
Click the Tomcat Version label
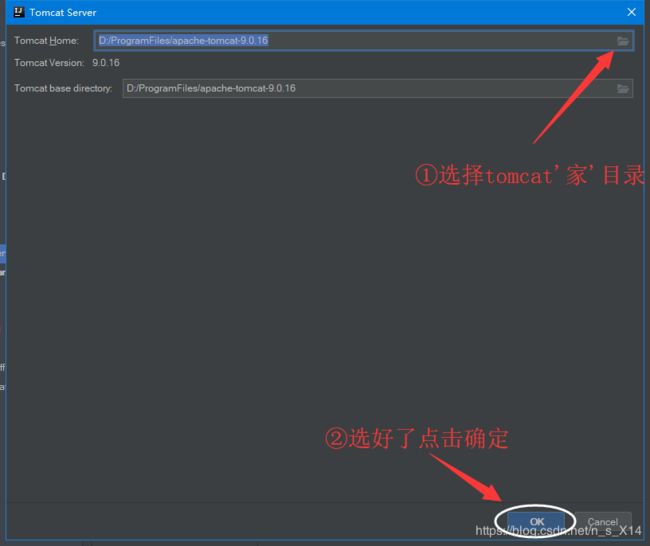[x=49, y=63]
